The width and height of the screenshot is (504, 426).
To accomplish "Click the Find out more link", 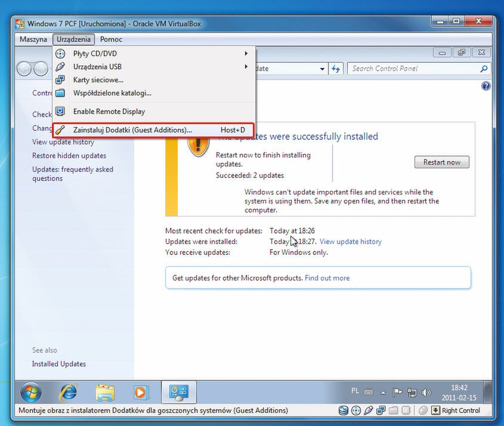I will tap(327, 278).
